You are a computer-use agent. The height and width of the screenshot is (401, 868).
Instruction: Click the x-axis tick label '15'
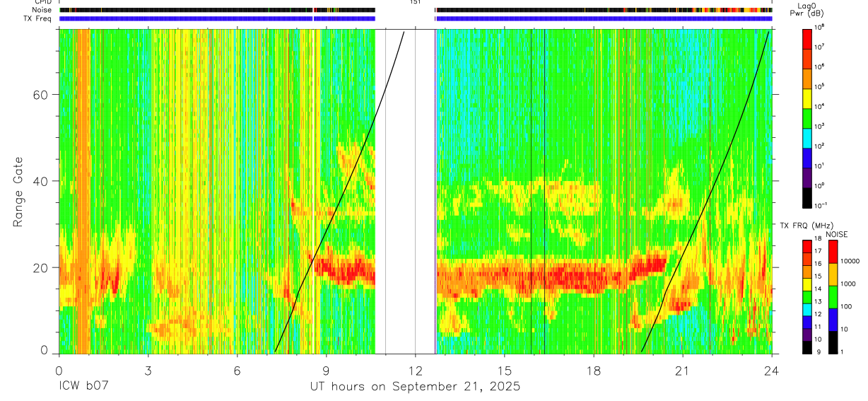[x=505, y=370]
